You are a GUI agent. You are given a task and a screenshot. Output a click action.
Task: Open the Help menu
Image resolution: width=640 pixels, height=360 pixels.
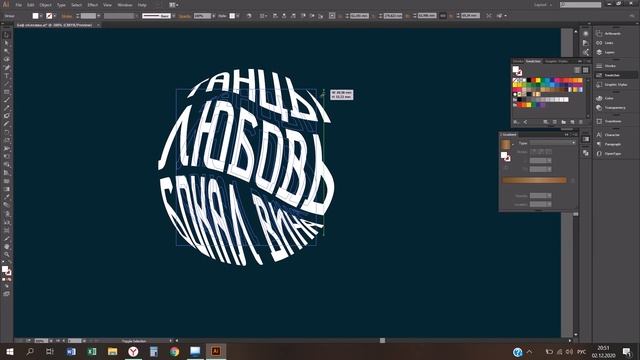pos(142,5)
